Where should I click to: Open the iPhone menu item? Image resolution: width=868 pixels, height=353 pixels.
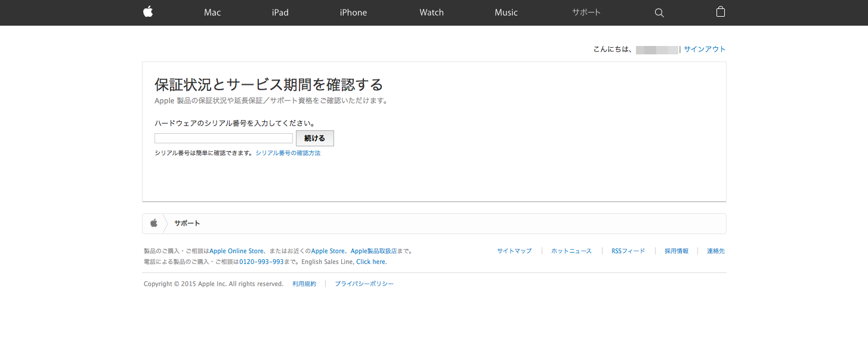tap(353, 13)
